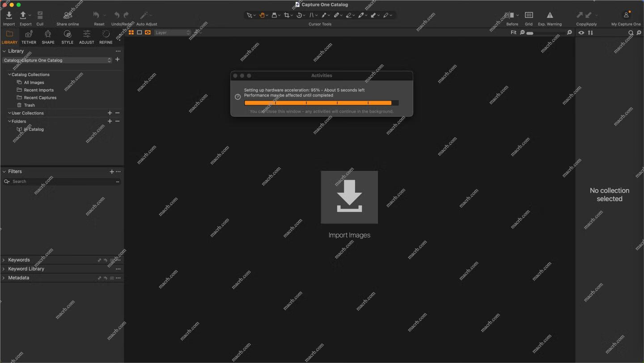
Task: Select the Eraser cursor tool
Action: [348, 15]
